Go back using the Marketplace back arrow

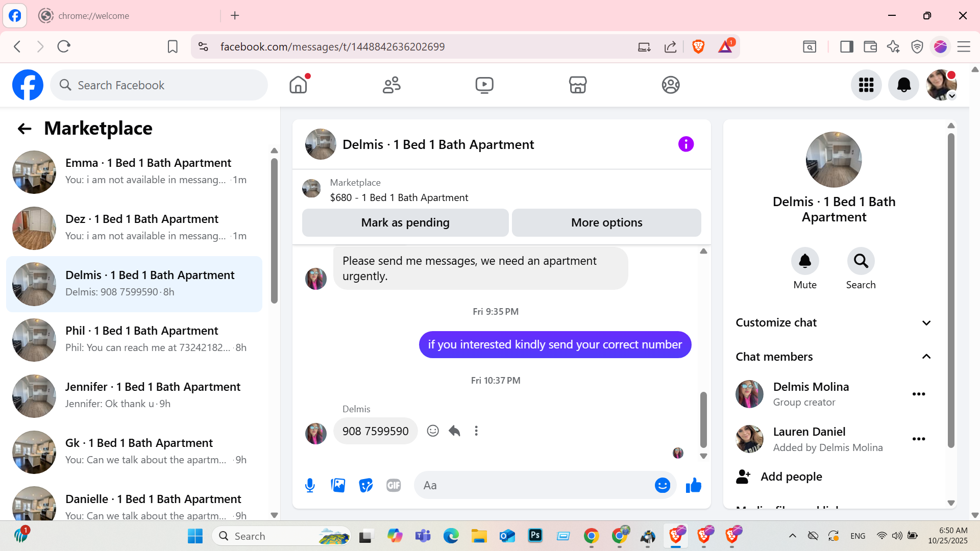[x=24, y=129]
